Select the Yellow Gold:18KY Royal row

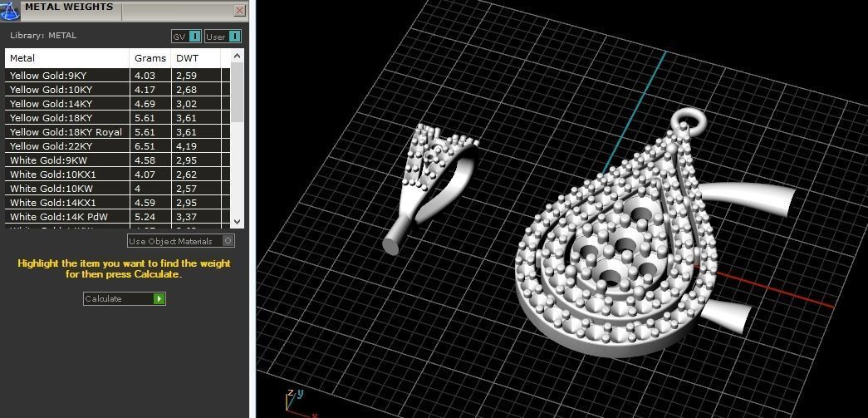[117, 132]
